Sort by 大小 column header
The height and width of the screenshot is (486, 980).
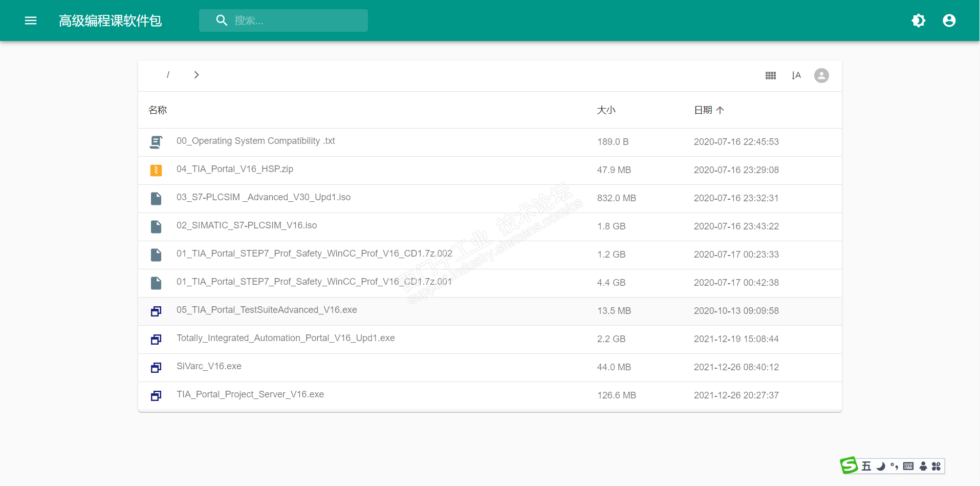[606, 110]
